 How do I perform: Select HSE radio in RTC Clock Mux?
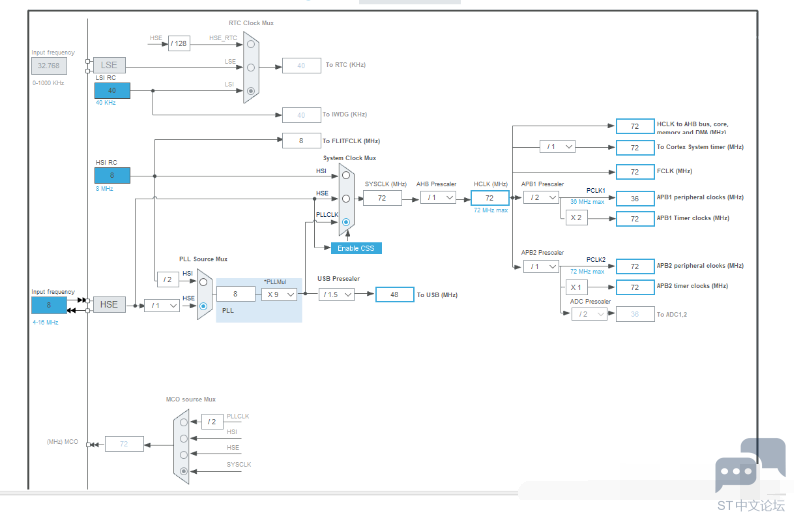(x=251, y=44)
